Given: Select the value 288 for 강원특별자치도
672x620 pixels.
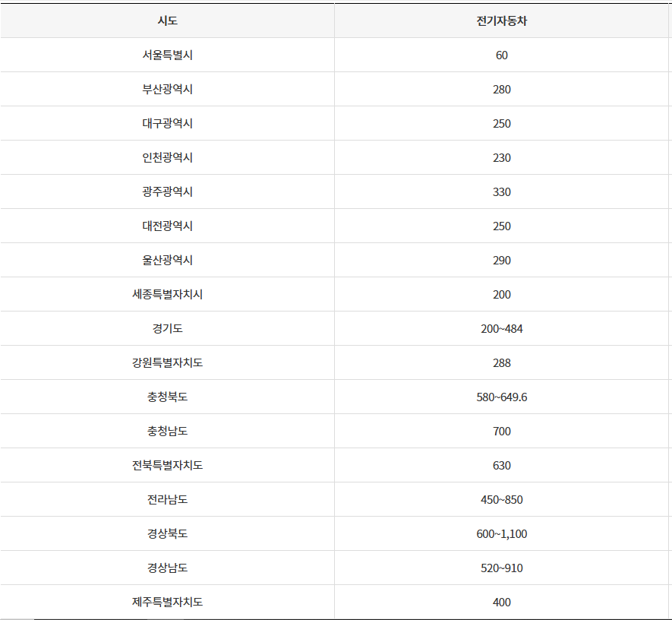Looking at the screenshot, I should (x=501, y=362).
